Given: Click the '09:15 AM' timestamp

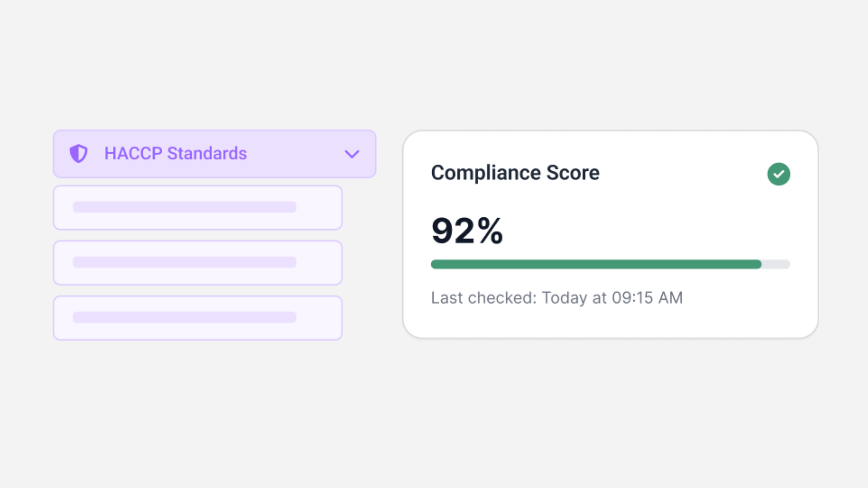Looking at the screenshot, I should click(x=647, y=298).
